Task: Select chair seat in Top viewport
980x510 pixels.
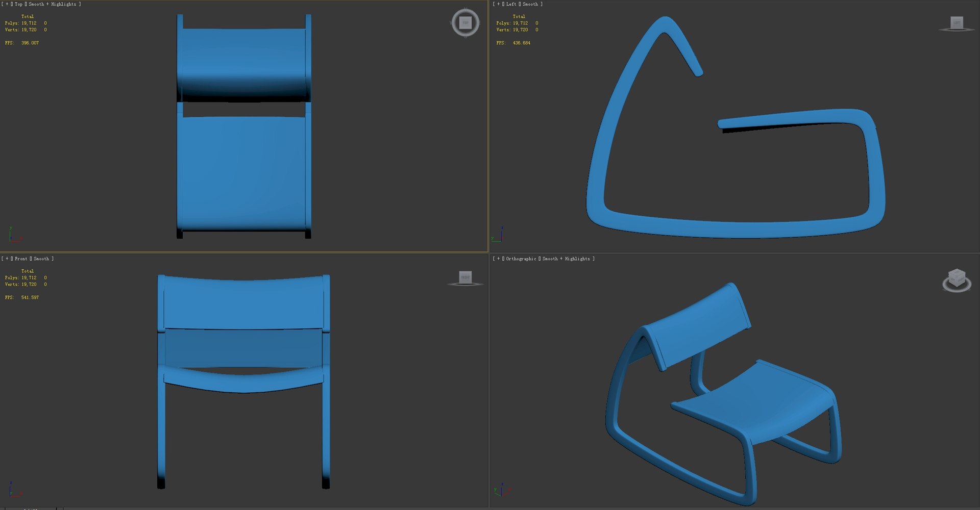Action: pyautogui.click(x=243, y=173)
